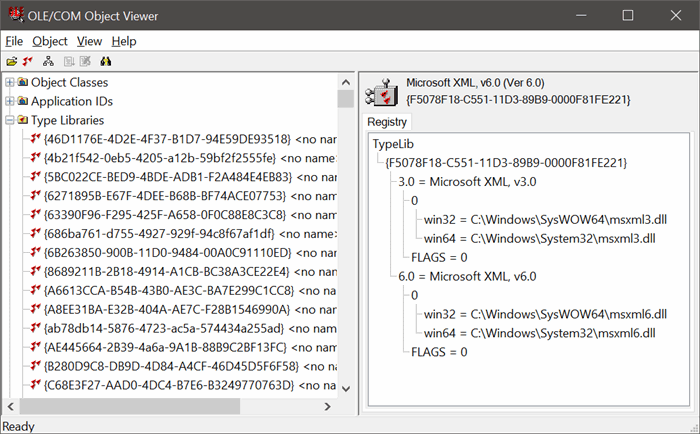Select the Object Classes tree label
Screen dimensions: 700x434
[x=70, y=82]
